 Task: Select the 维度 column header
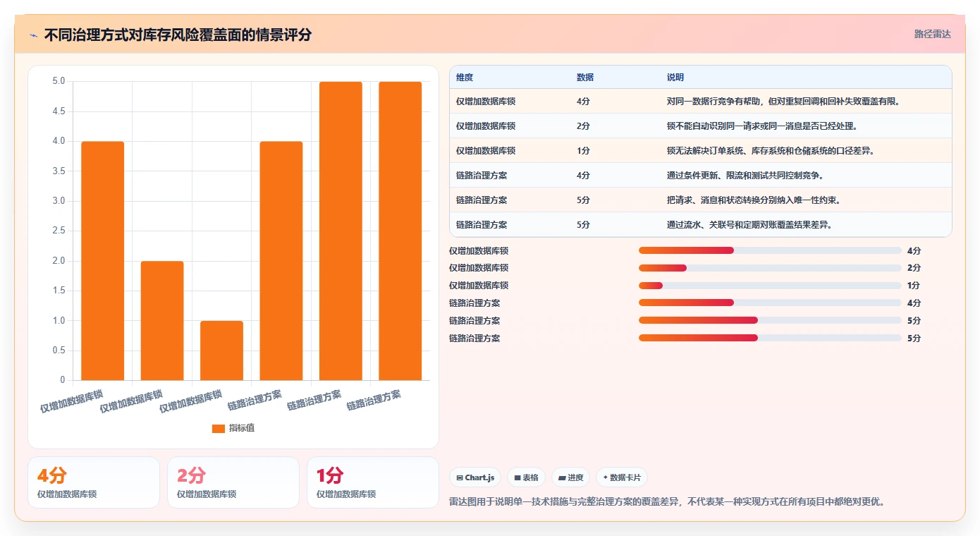[465, 77]
